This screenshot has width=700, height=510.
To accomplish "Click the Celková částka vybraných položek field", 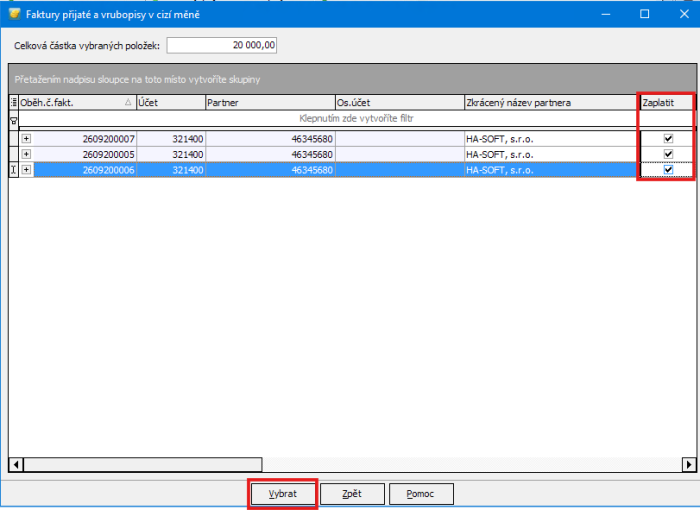I will point(222,45).
